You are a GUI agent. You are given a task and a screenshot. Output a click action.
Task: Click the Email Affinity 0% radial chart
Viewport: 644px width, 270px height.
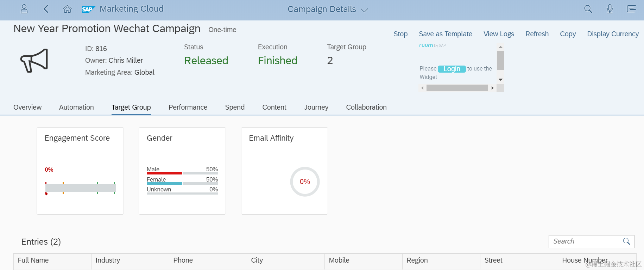(x=305, y=182)
